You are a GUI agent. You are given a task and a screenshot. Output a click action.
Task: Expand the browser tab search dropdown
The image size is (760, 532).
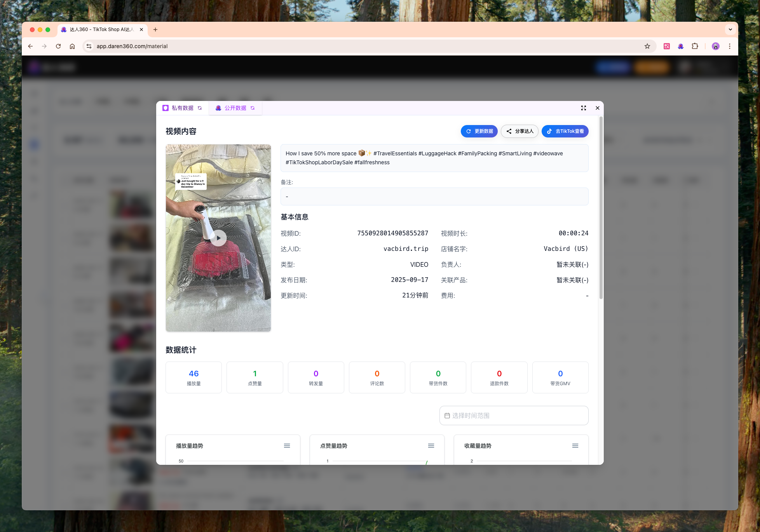[730, 30]
